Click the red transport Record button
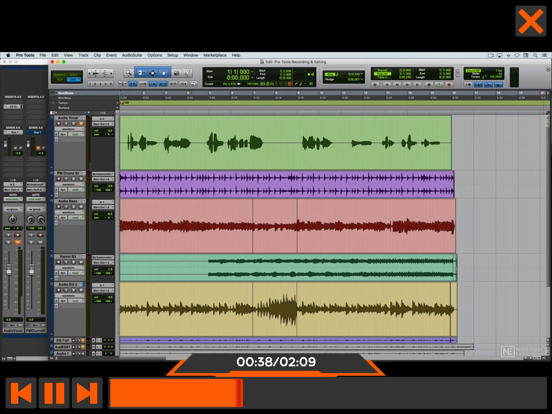 point(449,84)
